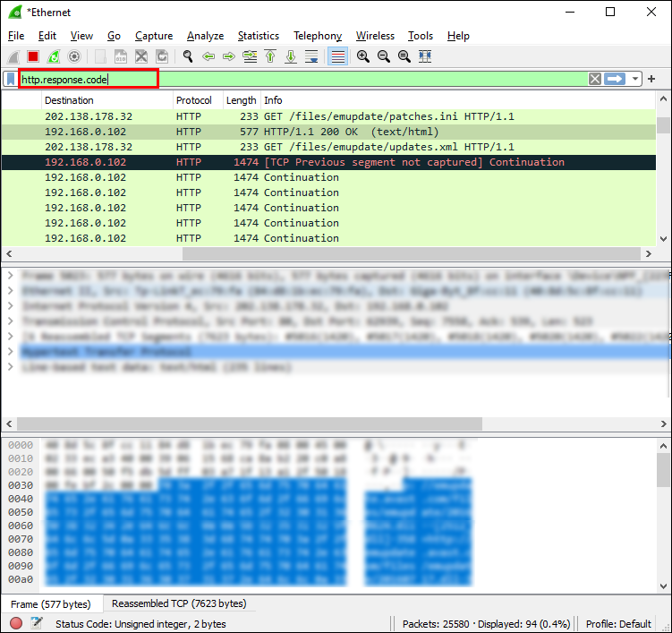Image resolution: width=672 pixels, height=633 pixels.
Task: Open the Capture menu
Action: pos(154,36)
